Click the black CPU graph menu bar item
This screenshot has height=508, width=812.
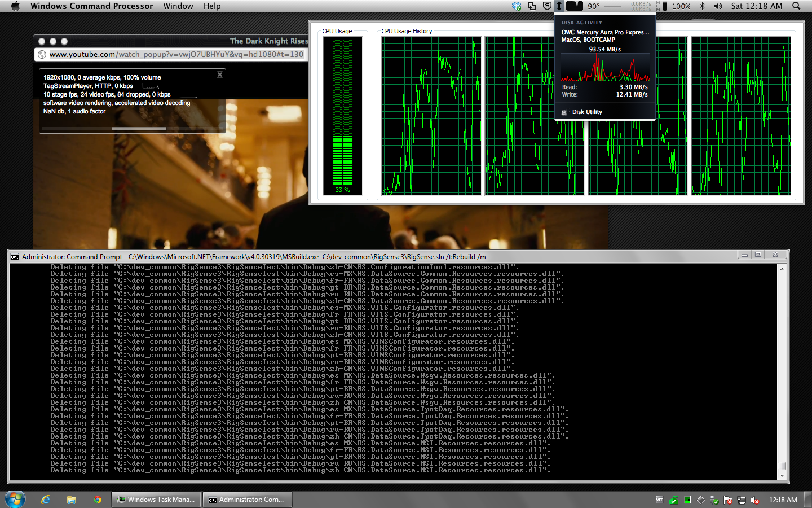coord(575,6)
